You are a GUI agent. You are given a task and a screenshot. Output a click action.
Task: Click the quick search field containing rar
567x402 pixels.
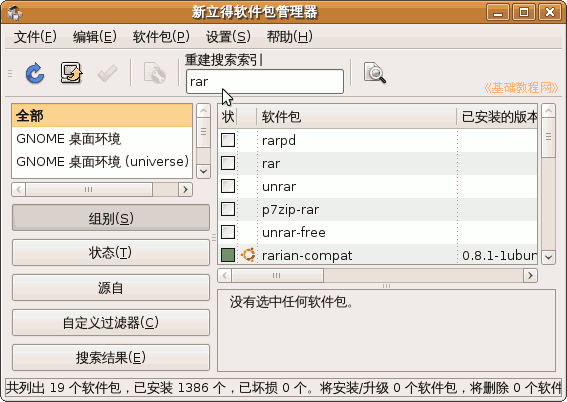265,82
